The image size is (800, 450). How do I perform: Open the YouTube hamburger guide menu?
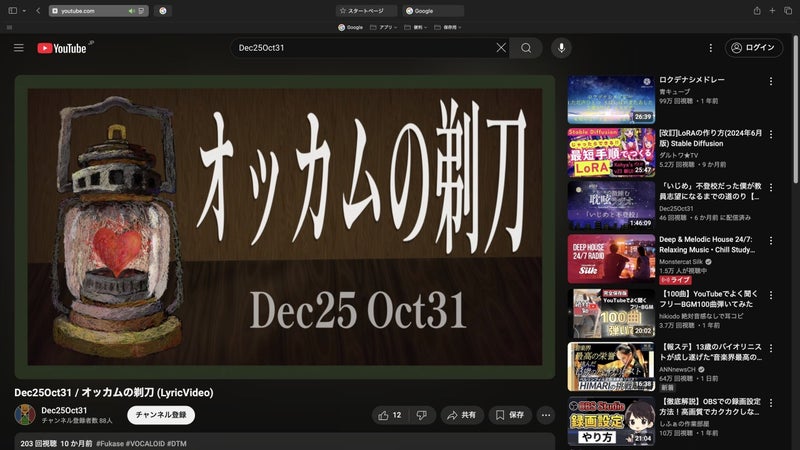click(x=18, y=48)
